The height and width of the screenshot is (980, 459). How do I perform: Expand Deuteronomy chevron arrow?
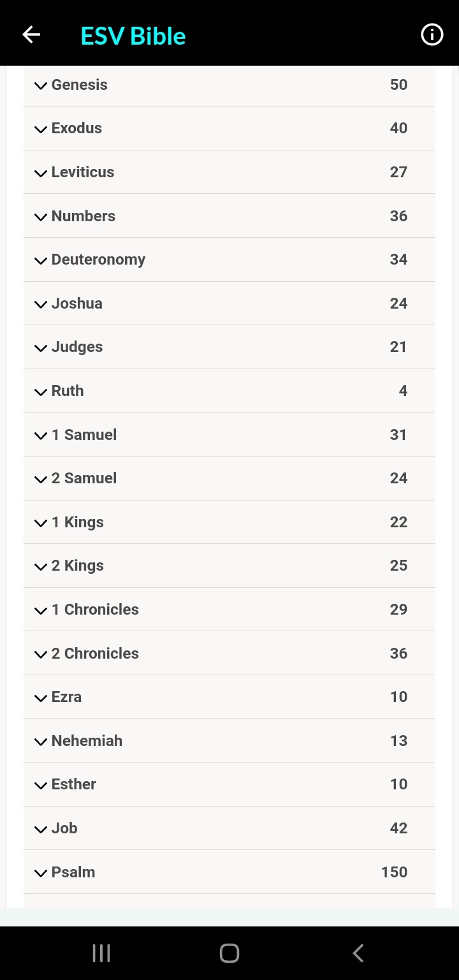41,261
